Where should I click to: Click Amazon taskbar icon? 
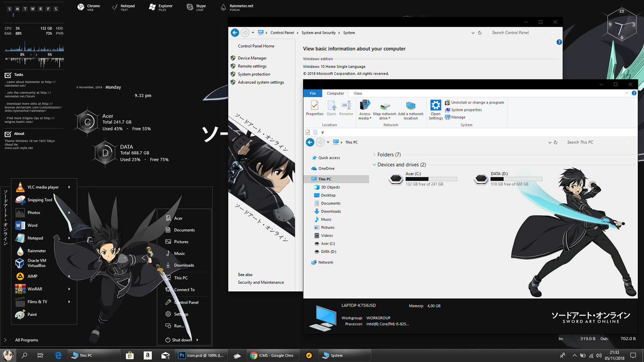tap(148, 355)
